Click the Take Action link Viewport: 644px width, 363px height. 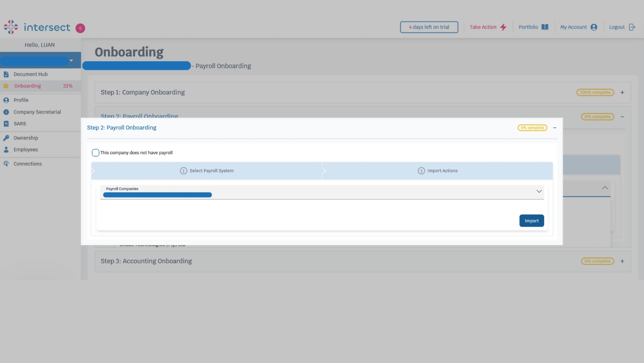tap(483, 27)
